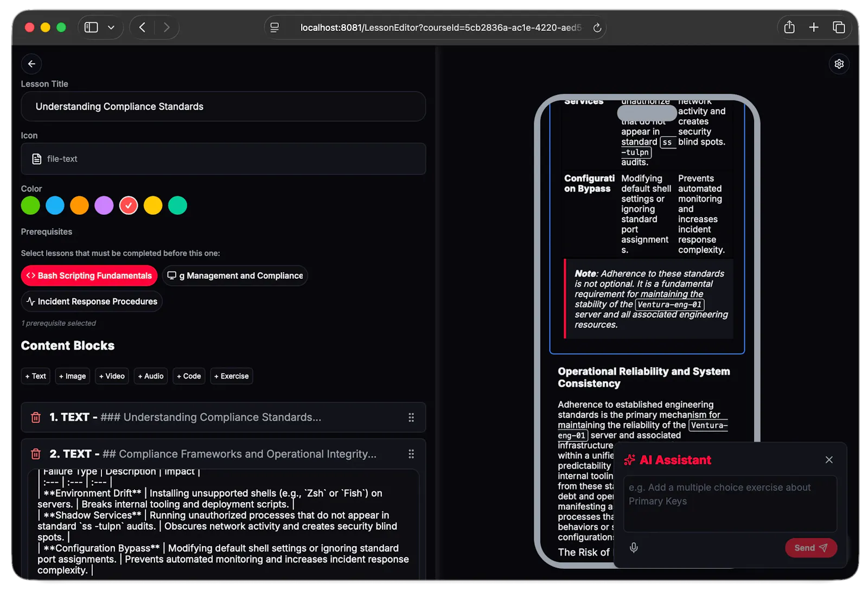This screenshot has width=868, height=591.
Task: Click the AI Assistant prompt text area
Action: tap(730, 504)
